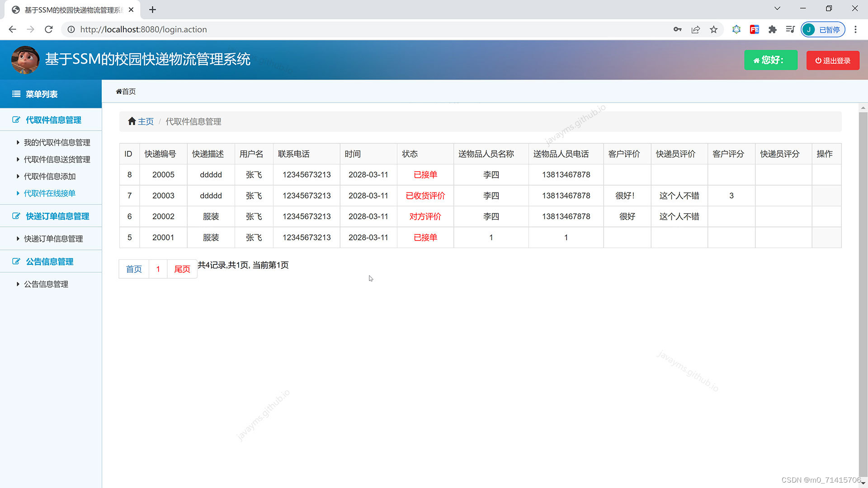Open 代取件信息添加 in sidebar
The image size is (868, 488).
click(50, 176)
